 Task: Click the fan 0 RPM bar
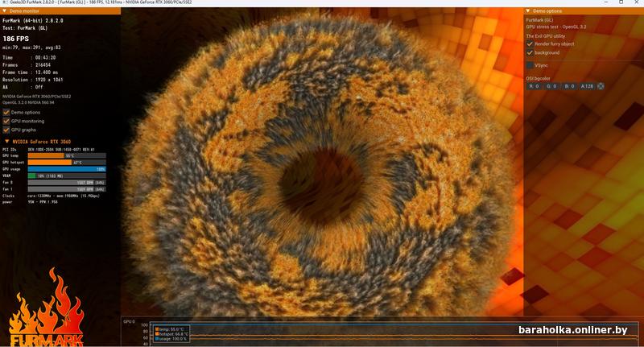[x=67, y=183]
